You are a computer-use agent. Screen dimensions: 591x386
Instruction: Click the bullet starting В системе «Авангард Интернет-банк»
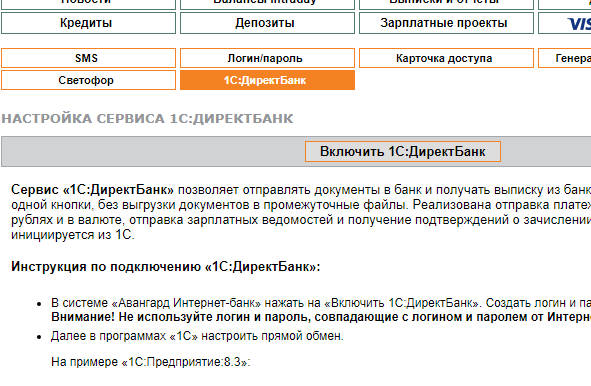[x=321, y=303]
